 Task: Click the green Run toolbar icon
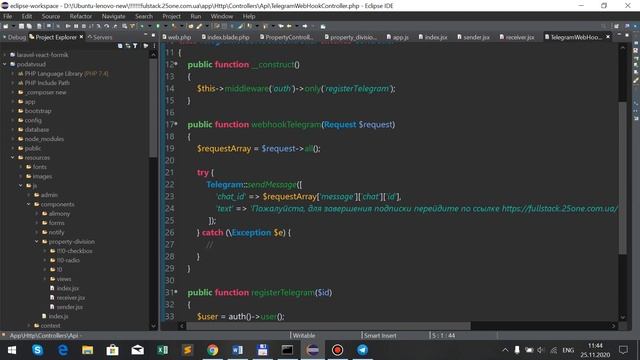tap(158, 26)
